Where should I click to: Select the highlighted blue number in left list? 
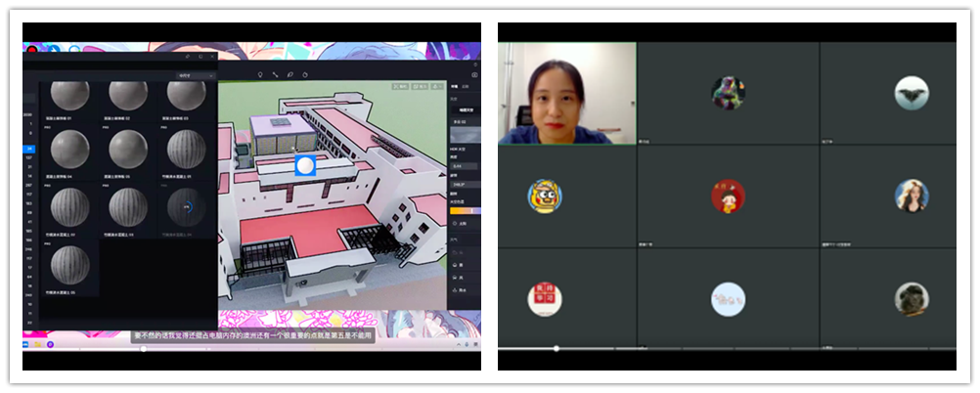(30, 149)
